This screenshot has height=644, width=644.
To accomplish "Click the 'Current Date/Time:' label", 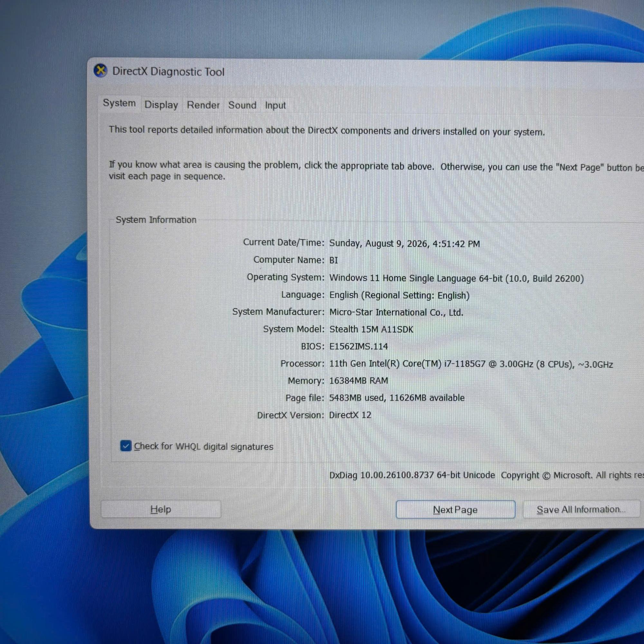I will tap(284, 242).
